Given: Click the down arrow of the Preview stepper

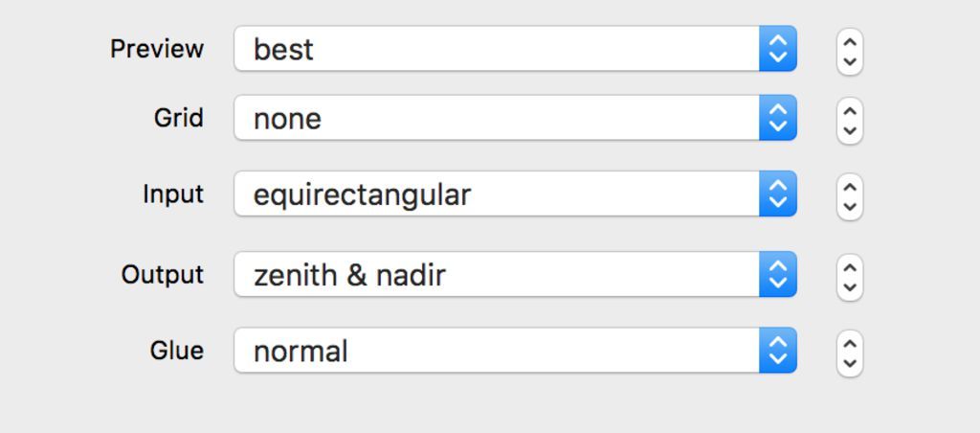Looking at the screenshot, I should 850,61.
